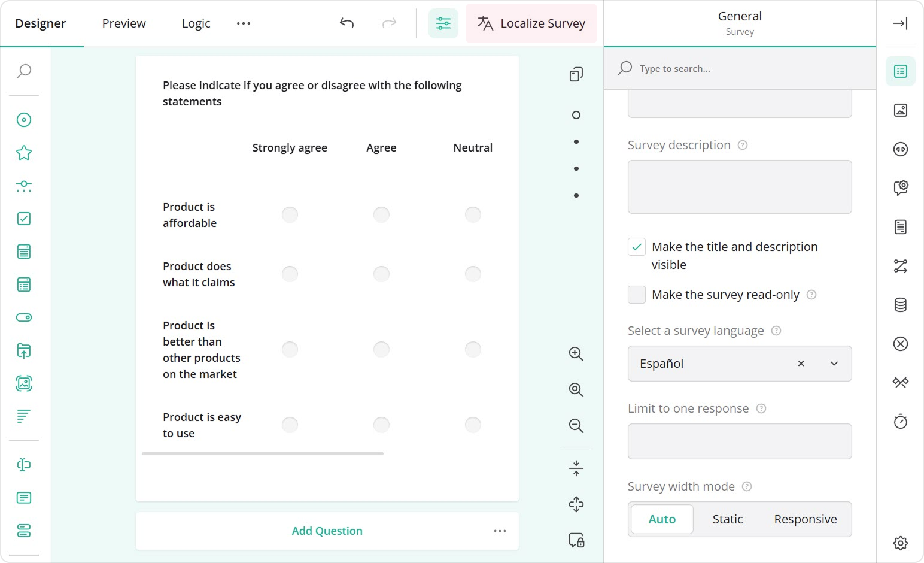
Task: Zoom in on the survey canvas
Action: [x=576, y=353]
